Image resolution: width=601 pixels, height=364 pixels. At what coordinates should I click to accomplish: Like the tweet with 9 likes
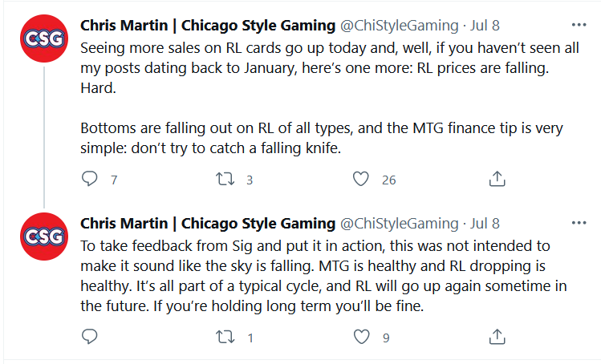[x=362, y=337]
